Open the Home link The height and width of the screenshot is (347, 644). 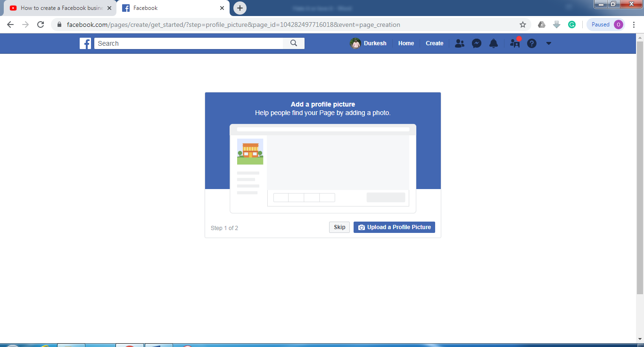(x=406, y=43)
